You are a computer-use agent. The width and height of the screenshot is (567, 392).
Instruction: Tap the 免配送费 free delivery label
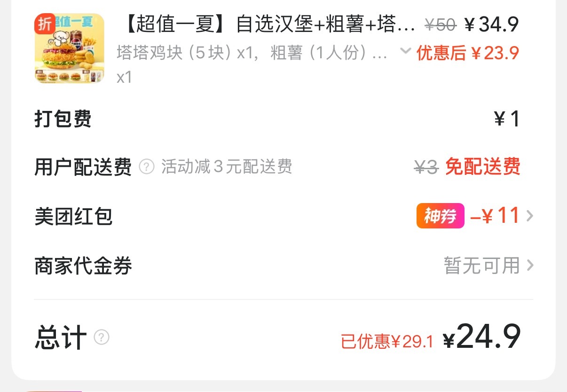[x=483, y=166]
